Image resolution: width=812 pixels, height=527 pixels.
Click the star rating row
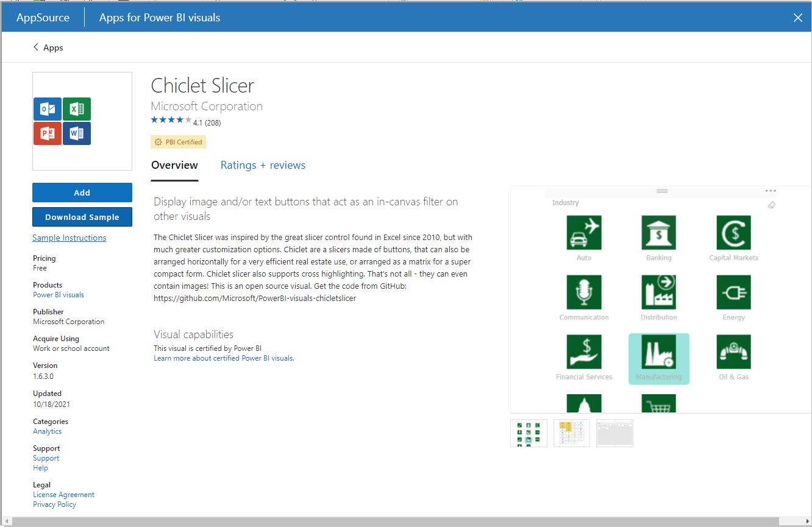[x=171, y=120]
